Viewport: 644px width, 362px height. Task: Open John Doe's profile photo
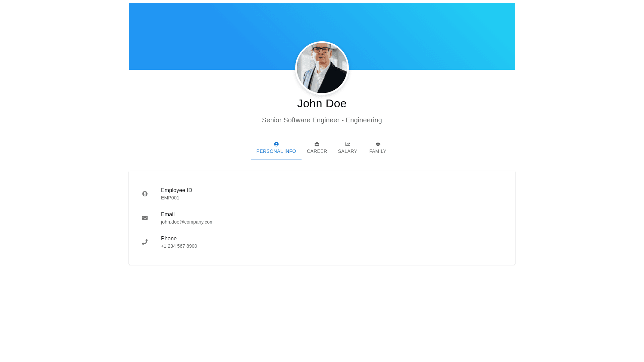click(x=322, y=68)
